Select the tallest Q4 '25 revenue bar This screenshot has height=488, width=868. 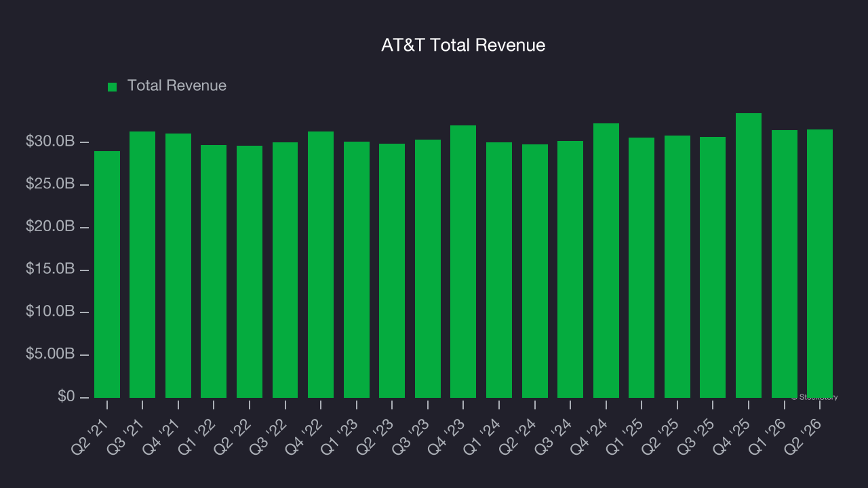(x=749, y=256)
